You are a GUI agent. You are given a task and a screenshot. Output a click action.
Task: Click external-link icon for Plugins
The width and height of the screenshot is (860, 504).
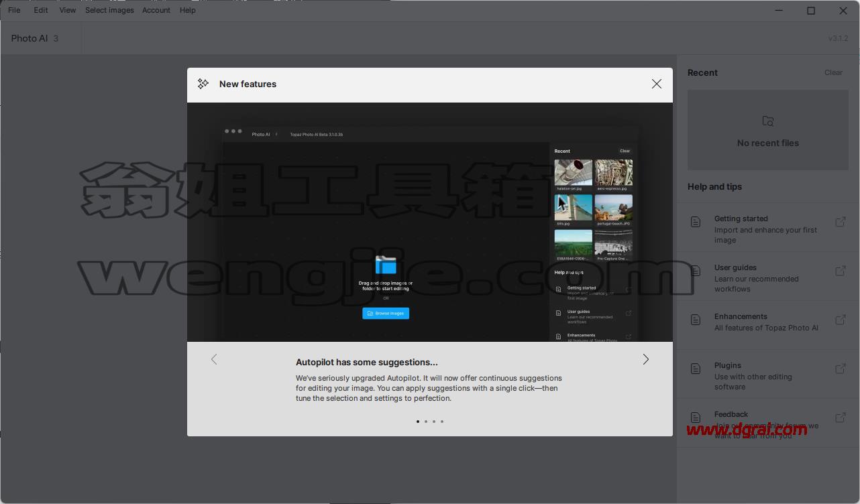(x=840, y=369)
